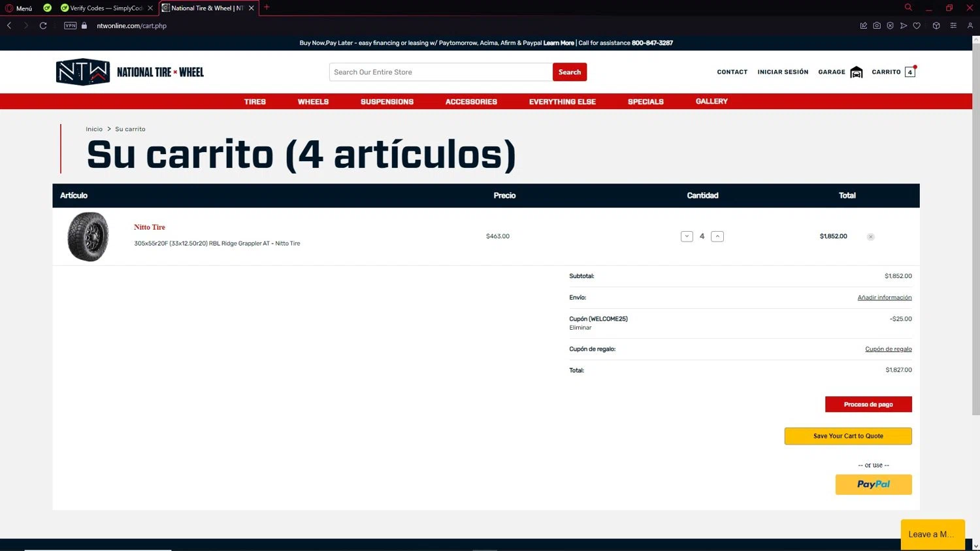
Task: Add page to bookmarks heart icon
Action: [x=917, y=25]
